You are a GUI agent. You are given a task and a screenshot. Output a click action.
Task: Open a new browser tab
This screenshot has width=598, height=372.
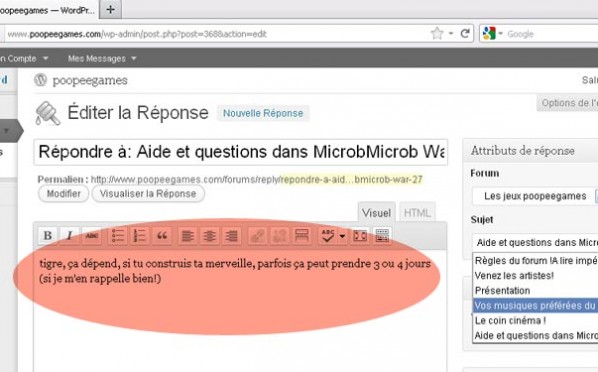pos(110,9)
